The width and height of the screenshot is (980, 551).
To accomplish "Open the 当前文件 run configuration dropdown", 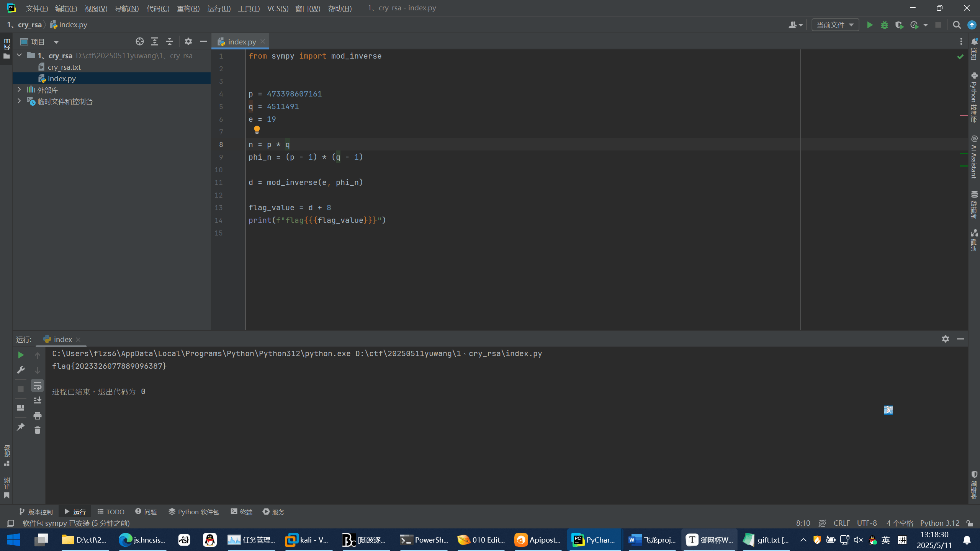I will (x=835, y=25).
